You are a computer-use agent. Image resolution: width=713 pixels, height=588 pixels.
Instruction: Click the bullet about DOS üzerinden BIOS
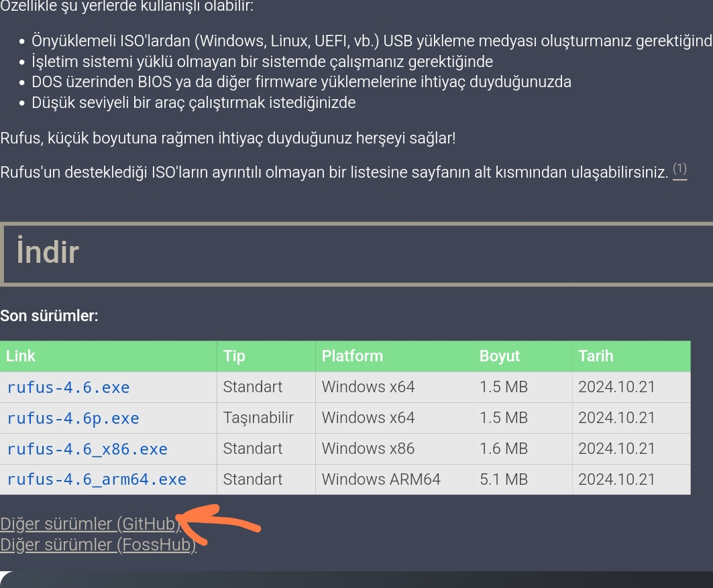(x=301, y=82)
